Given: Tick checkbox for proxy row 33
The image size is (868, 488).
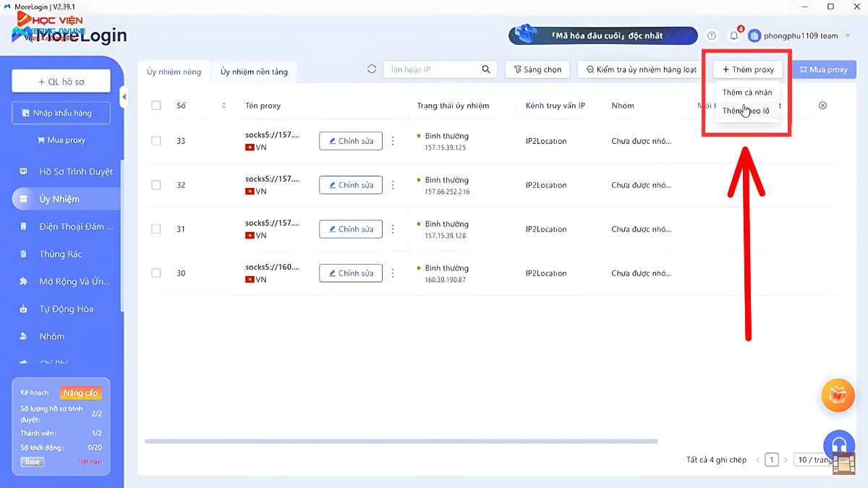Looking at the screenshot, I should [156, 141].
